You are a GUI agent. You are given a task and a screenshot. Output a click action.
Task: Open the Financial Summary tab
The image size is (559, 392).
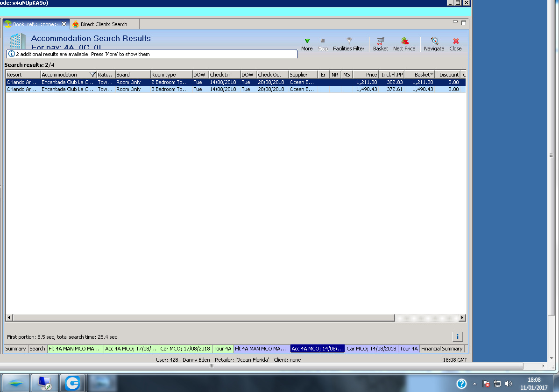pyautogui.click(x=442, y=349)
